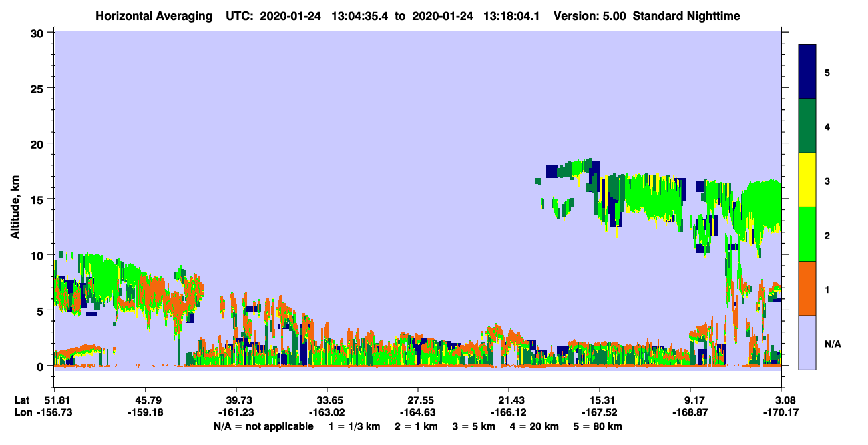
Task: Click the yellow colorbar segment labeled 3
Action: 807,180
